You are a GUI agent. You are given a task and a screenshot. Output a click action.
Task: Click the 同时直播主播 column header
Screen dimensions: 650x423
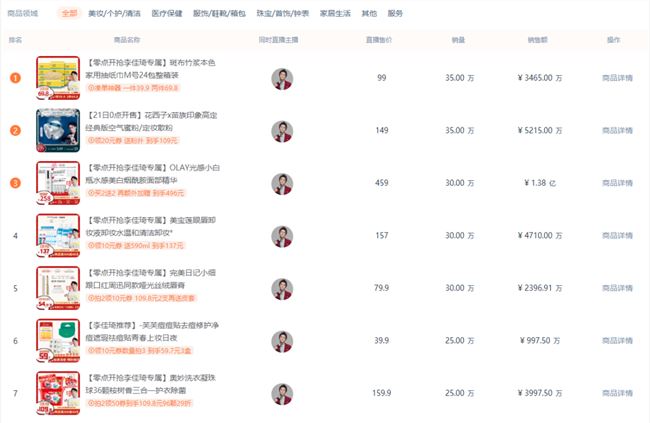click(x=278, y=40)
